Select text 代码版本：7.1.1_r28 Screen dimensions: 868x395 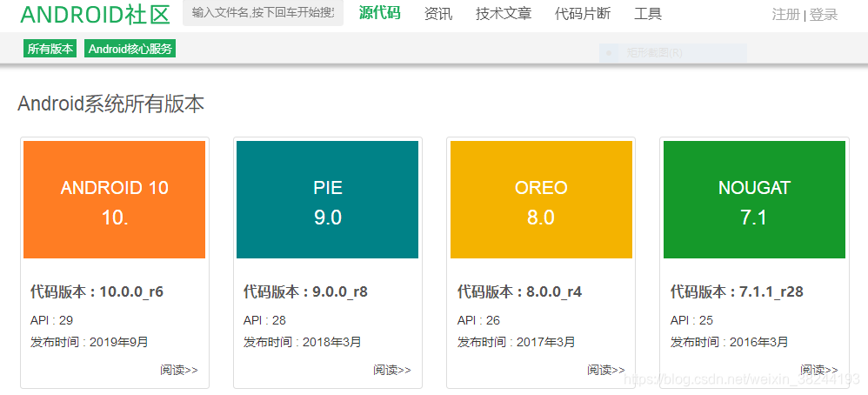click(x=737, y=291)
